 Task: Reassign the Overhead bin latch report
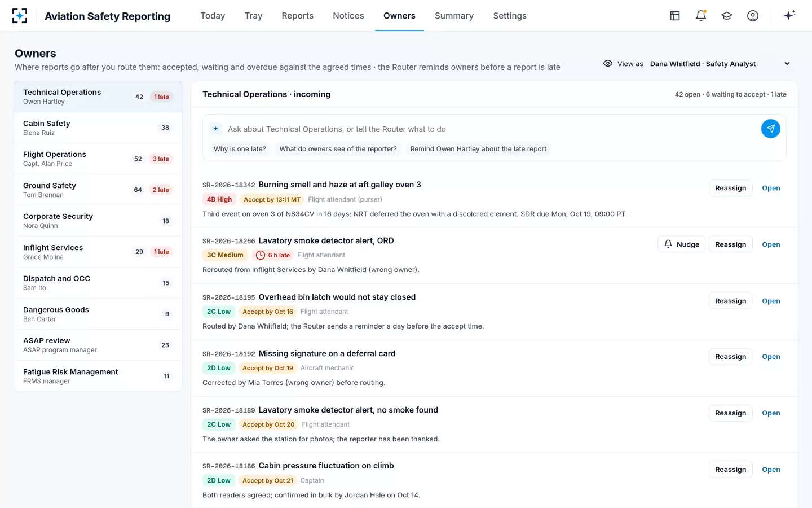coord(730,301)
